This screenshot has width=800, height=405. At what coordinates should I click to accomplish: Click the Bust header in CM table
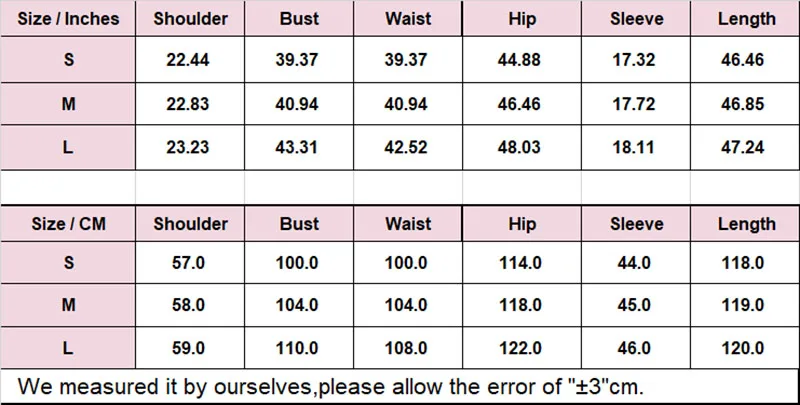[x=299, y=224]
